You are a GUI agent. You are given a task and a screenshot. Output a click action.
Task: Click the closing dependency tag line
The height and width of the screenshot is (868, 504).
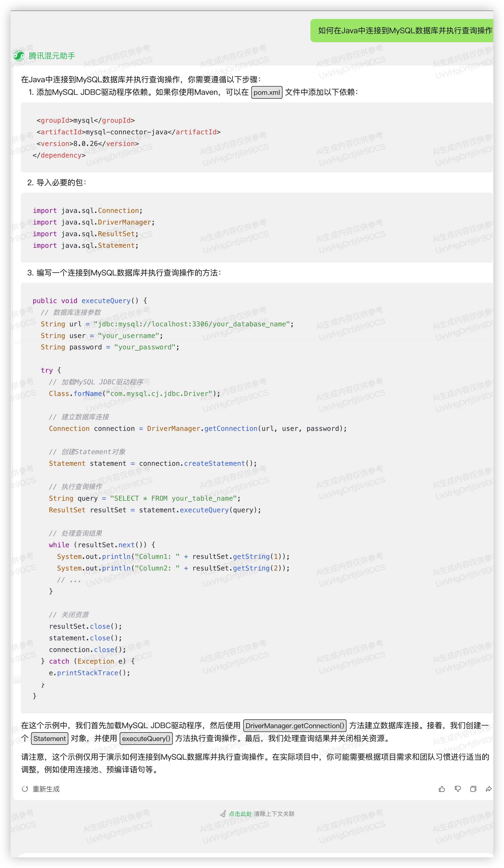pyautogui.click(x=59, y=155)
